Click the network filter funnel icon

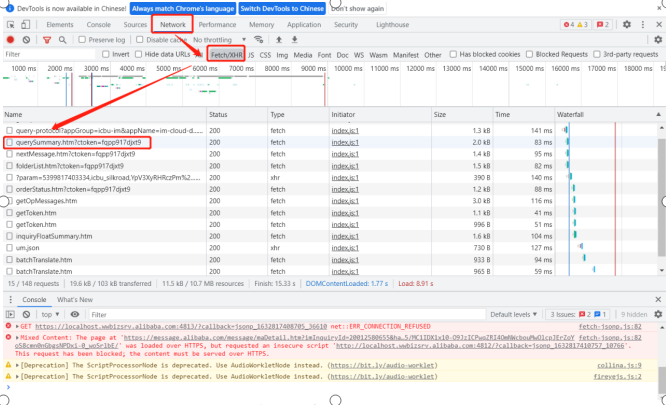44,40
